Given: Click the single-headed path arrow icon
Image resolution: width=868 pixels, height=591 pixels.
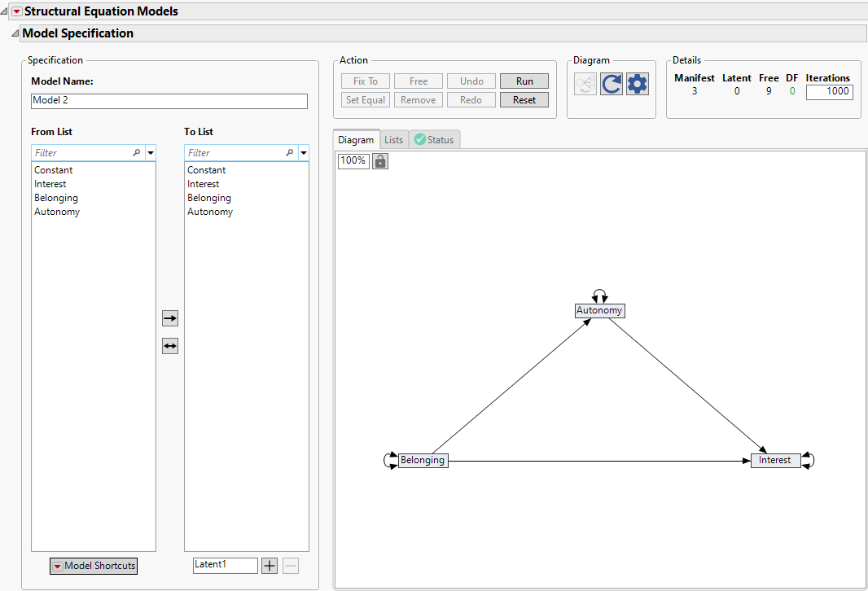Looking at the screenshot, I should (x=169, y=317).
